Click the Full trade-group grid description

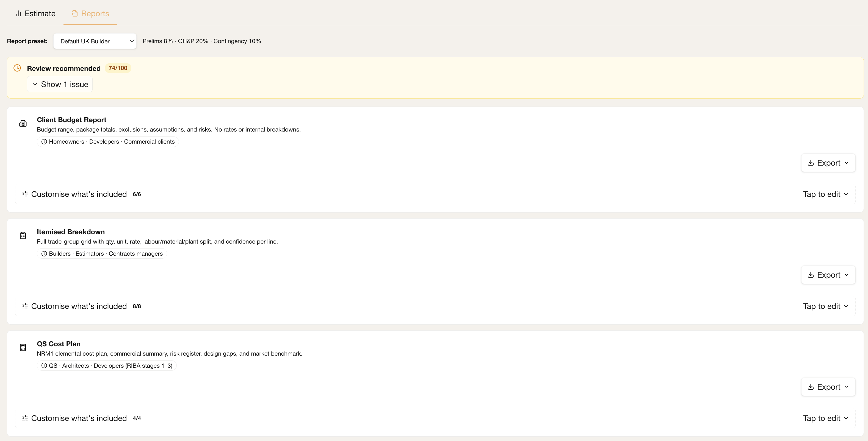[x=157, y=242]
